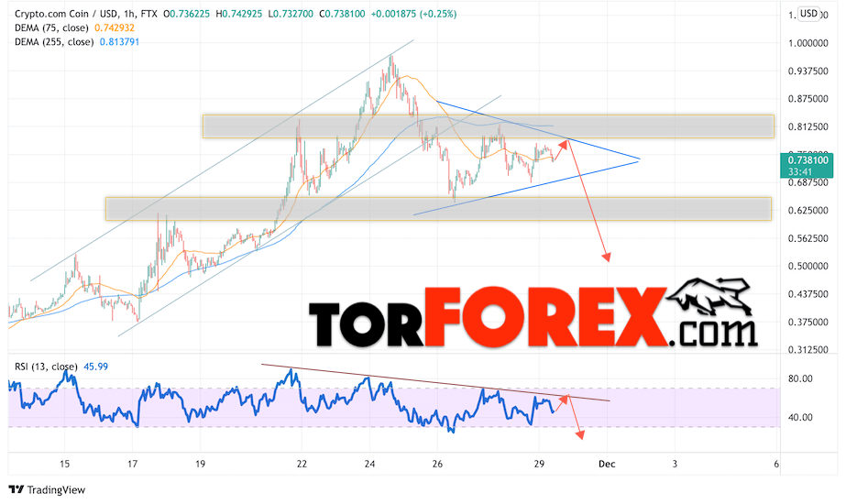Click the DEMA (75, close) indicator label
This screenshot has height=504, width=846.
52,28
